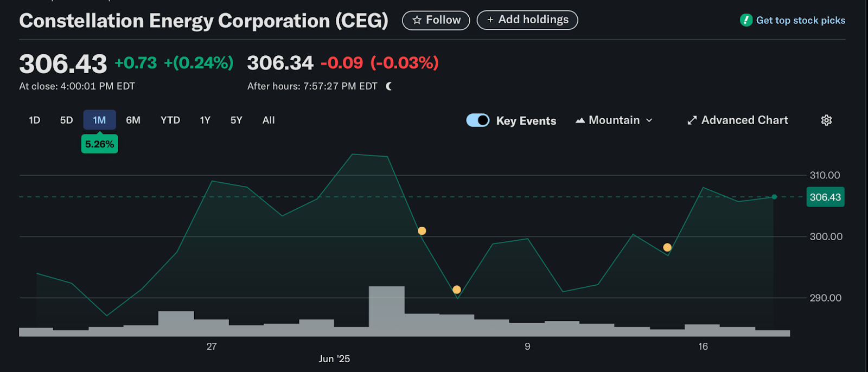Click the settings gear icon
Screen dimensions: 868x372
click(x=826, y=120)
